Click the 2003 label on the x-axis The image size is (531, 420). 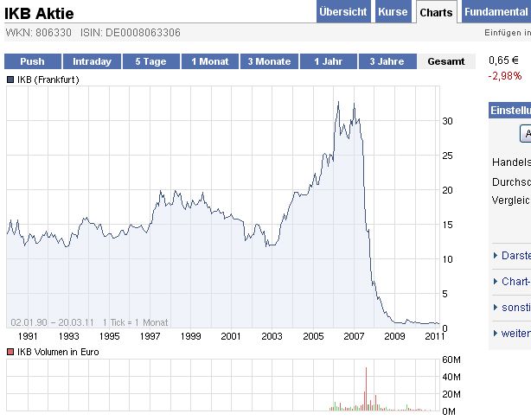pos(272,336)
